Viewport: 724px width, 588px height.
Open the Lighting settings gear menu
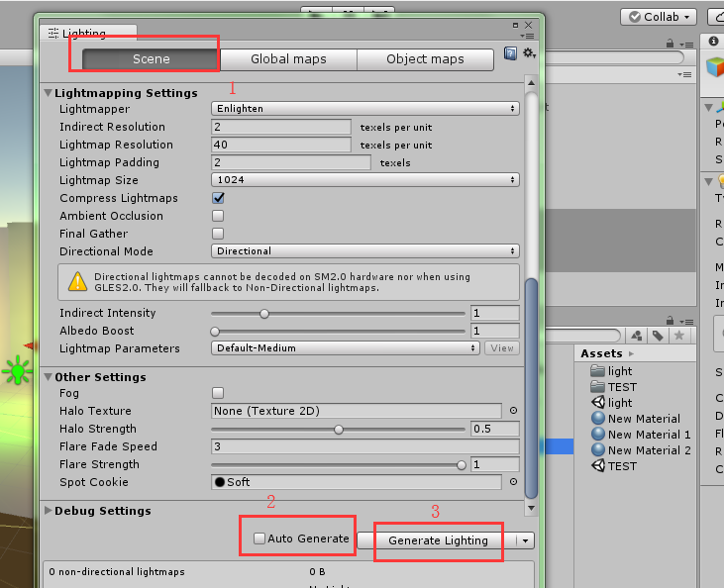coord(529,53)
